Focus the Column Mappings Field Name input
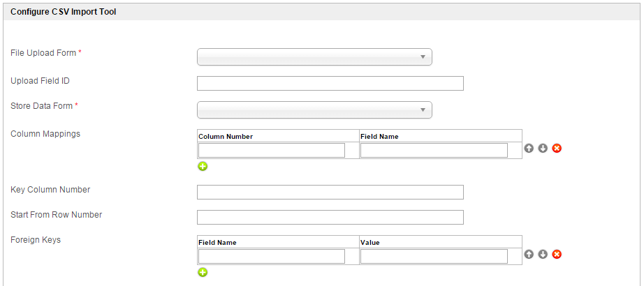644x286 pixels. tap(434, 151)
